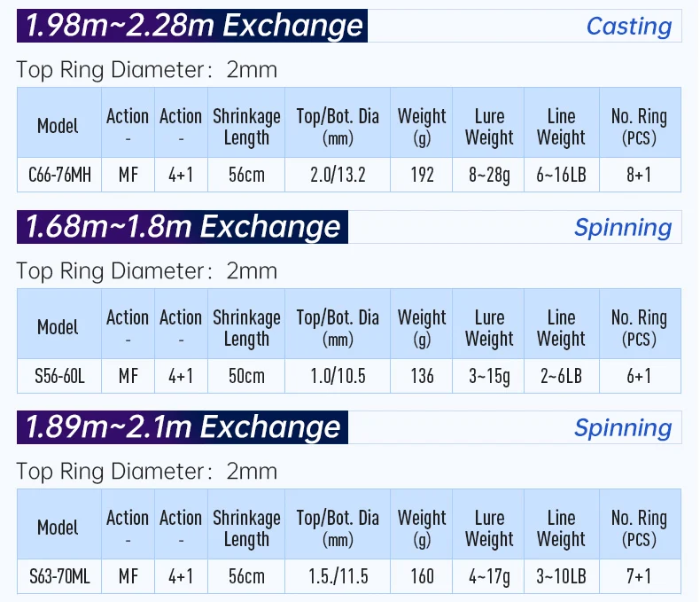
Task: Click the 6+1 ring count cell
Action: (639, 376)
